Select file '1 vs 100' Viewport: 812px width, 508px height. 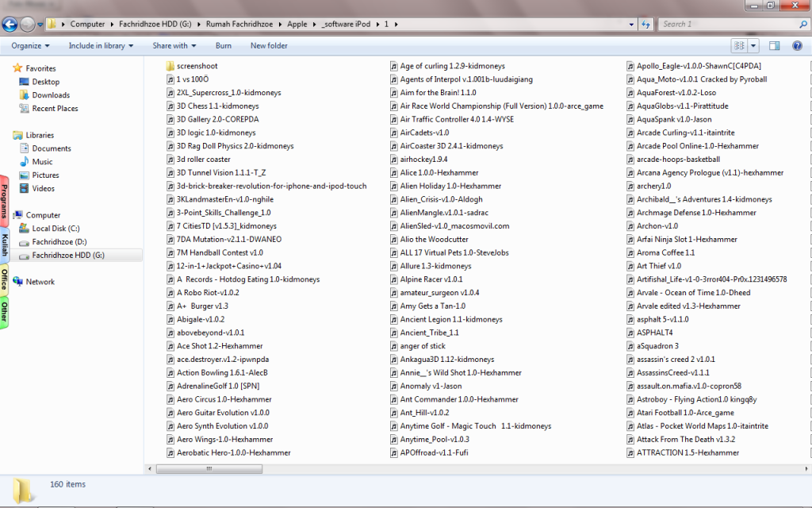point(193,79)
